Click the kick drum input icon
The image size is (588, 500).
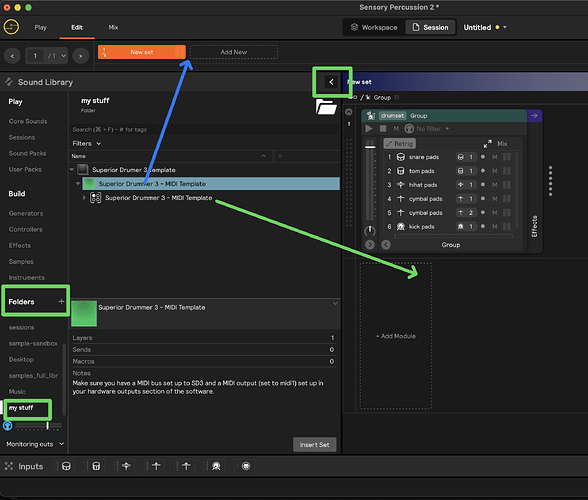point(216,466)
